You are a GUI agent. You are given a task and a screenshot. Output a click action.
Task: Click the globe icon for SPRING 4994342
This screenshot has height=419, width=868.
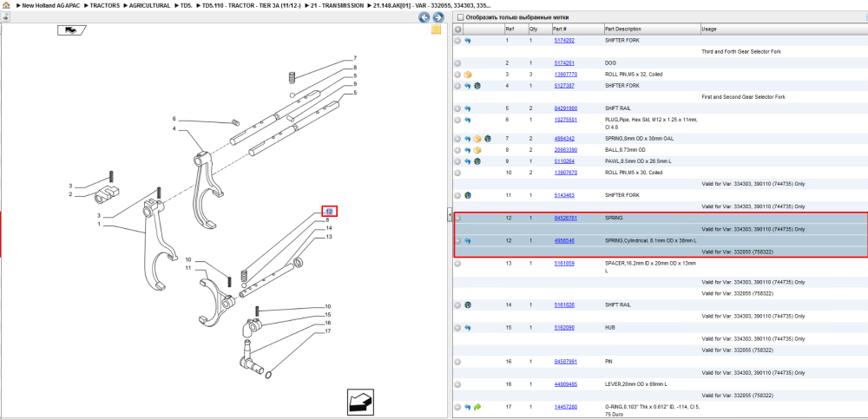pos(487,139)
